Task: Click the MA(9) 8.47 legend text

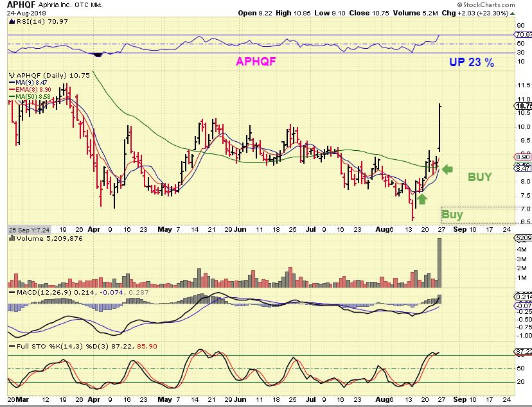Action: coord(31,83)
